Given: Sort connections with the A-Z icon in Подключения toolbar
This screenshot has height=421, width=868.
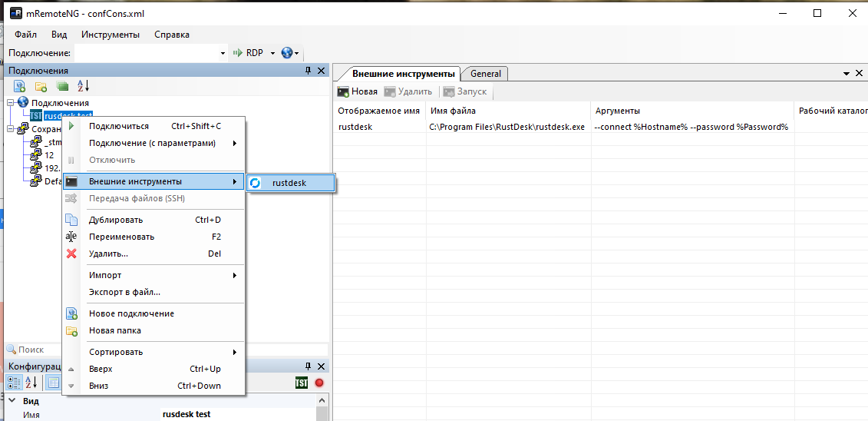Looking at the screenshot, I should [83, 86].
